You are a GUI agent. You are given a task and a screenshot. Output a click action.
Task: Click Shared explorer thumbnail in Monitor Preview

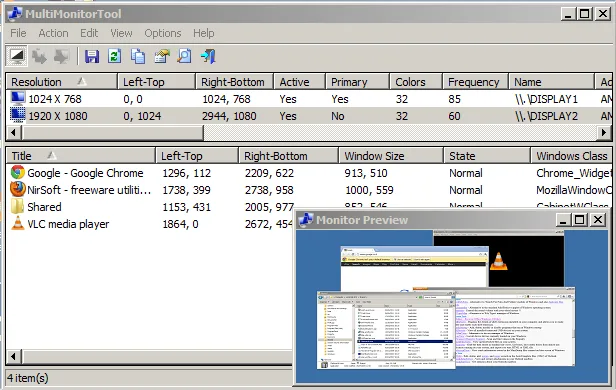(386, 330)
